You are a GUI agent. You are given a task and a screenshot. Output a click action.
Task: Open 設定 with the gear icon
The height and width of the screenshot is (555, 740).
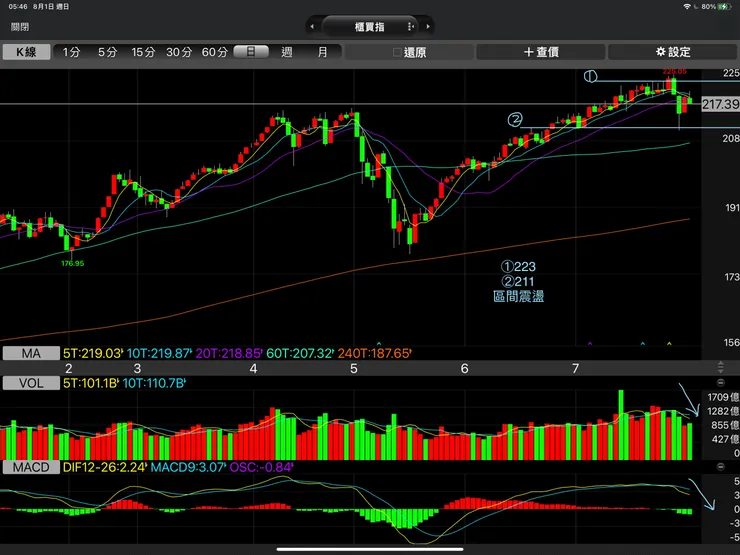point(673,52)
